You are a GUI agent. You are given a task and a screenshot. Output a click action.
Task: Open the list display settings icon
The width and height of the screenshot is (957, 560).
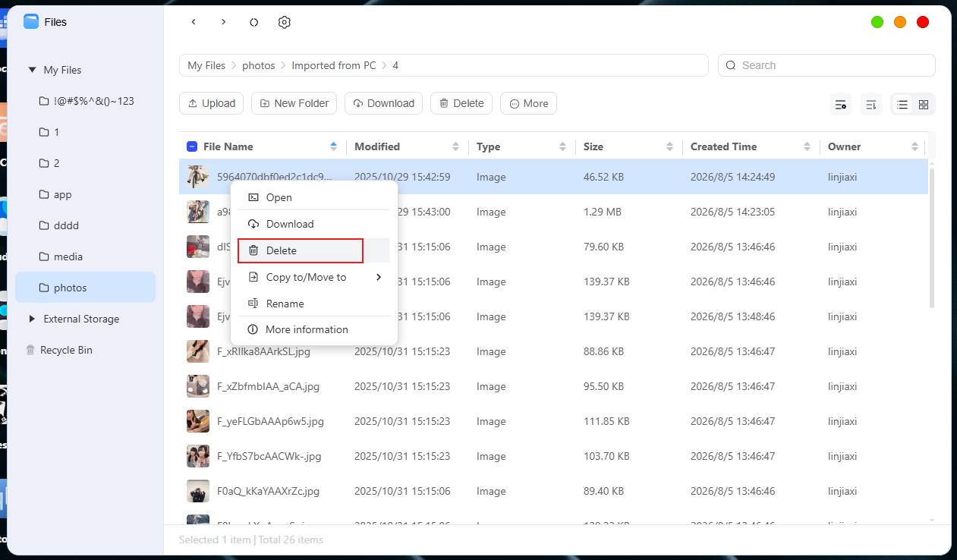841,104
